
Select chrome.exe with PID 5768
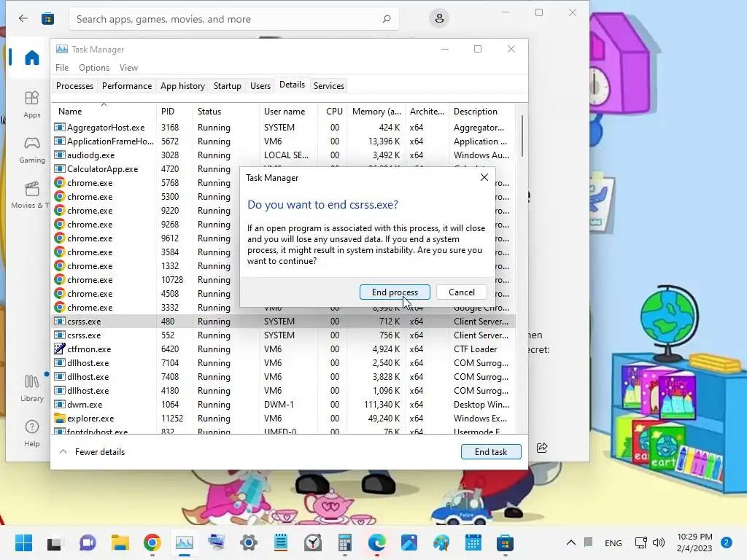[145, 182]
